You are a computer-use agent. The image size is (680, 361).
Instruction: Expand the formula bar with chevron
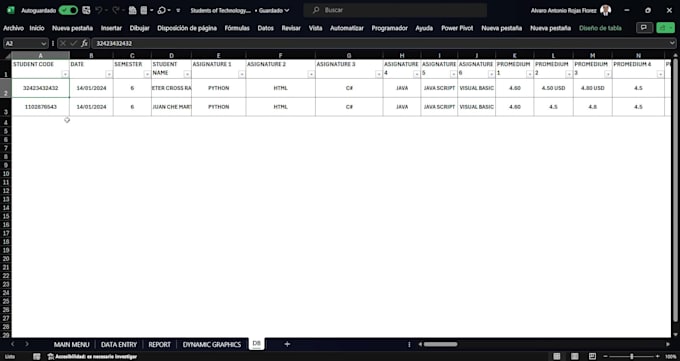672,43
